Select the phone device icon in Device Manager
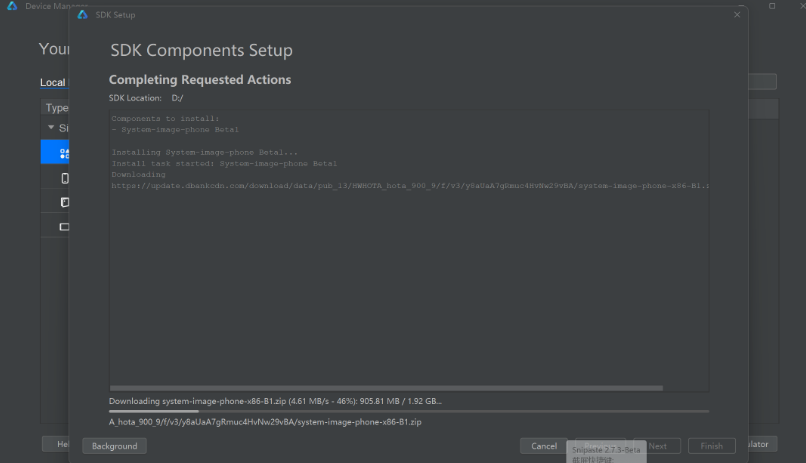Viewport: 806px width, 463px height. (65, 178)
